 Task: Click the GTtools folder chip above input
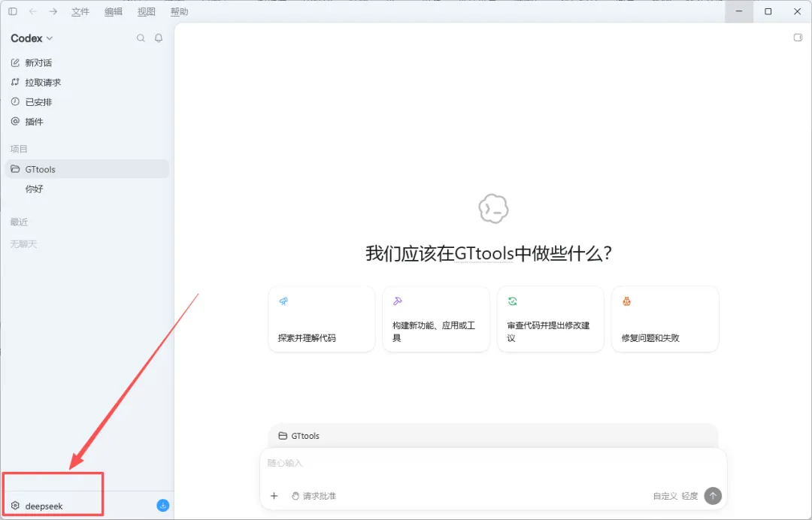(298, 436)
